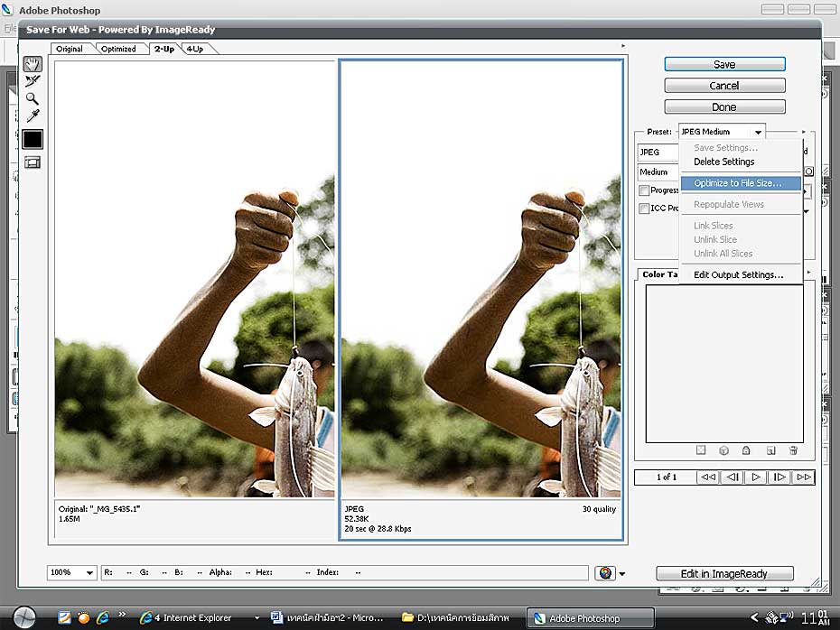Enable the ICC Profile checkbox
This screenshot has width=840, height=630.
(x=644, y=208)
